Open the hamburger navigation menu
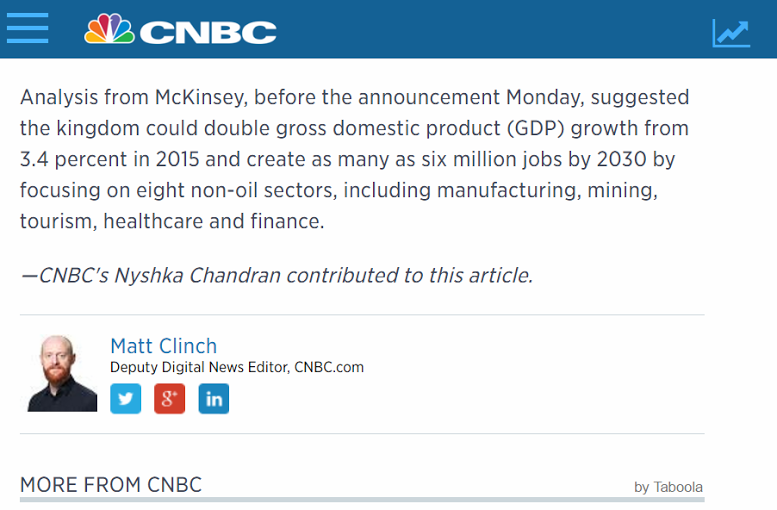The height and width of the screenshot is (510, 777). tap(28, 28)
